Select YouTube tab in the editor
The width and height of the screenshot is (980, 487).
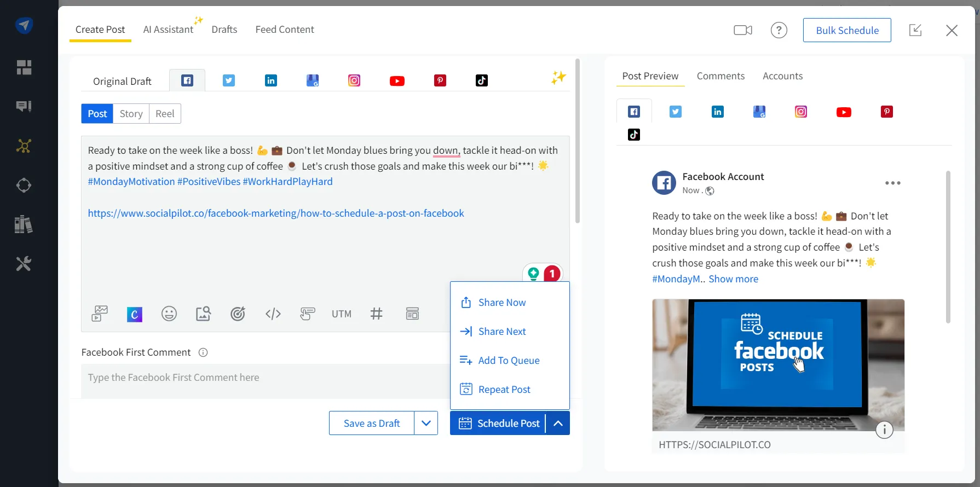(x=397, y=81)
